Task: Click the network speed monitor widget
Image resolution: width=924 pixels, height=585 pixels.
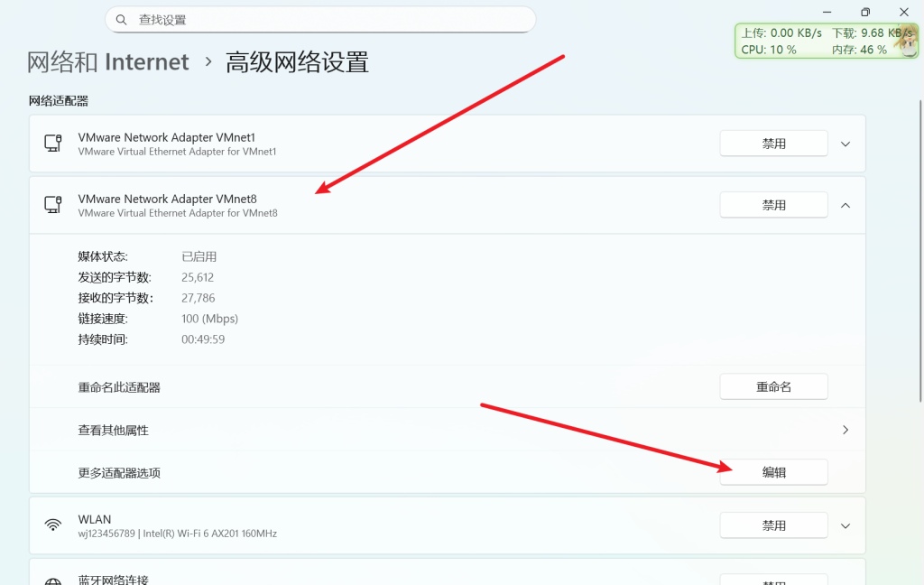Action: (x=826, y=41)
